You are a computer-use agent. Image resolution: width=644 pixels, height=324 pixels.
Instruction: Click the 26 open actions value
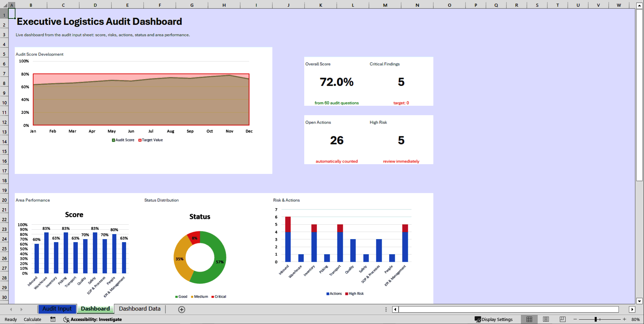click(337, 140)
